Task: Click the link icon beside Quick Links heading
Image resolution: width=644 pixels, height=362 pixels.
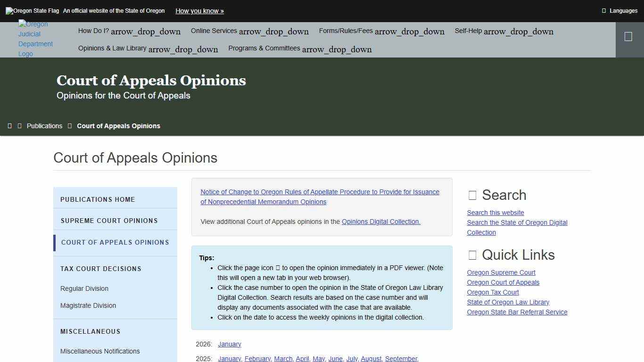Action: [x=472, y=255]
